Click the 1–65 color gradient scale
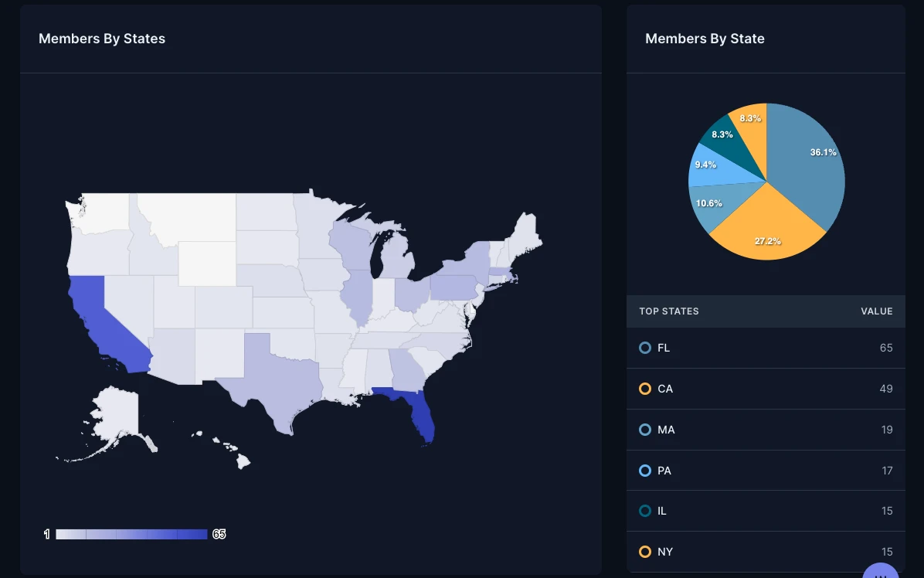Viewport: 924px width, 578px height. coord(133,533)
